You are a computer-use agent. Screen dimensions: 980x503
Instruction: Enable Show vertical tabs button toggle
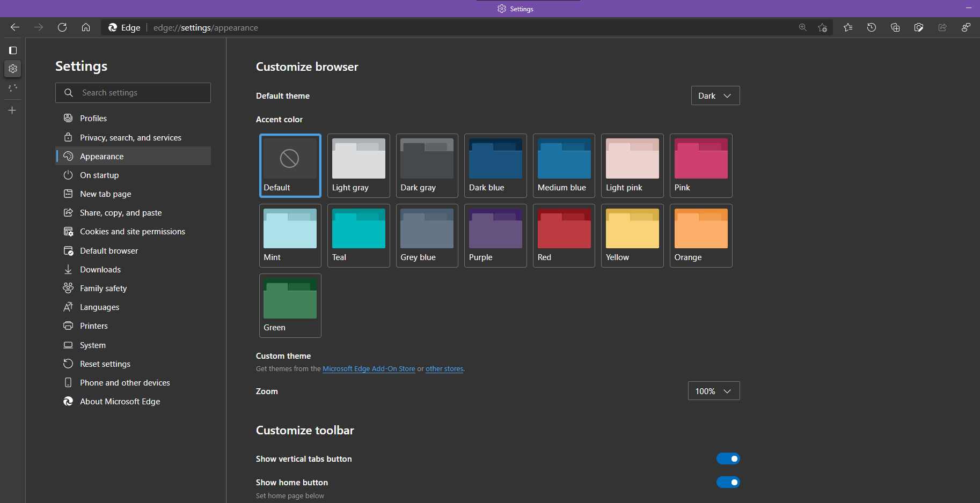tap(728, 458)
